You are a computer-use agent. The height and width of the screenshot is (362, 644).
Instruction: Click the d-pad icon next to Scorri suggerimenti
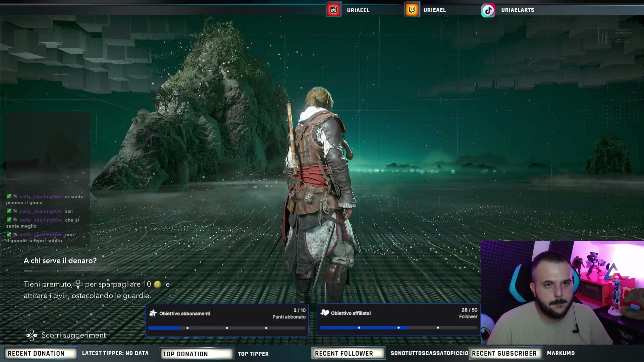(x=32, y=335)
